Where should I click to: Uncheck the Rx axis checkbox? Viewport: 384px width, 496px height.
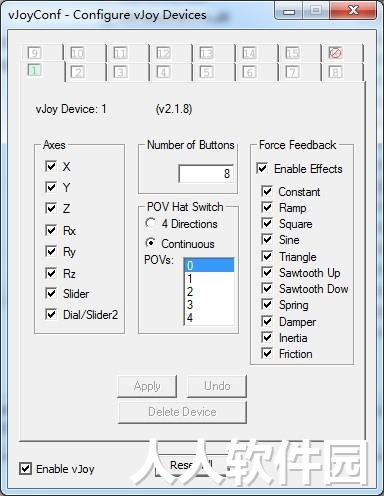[51, 230]
